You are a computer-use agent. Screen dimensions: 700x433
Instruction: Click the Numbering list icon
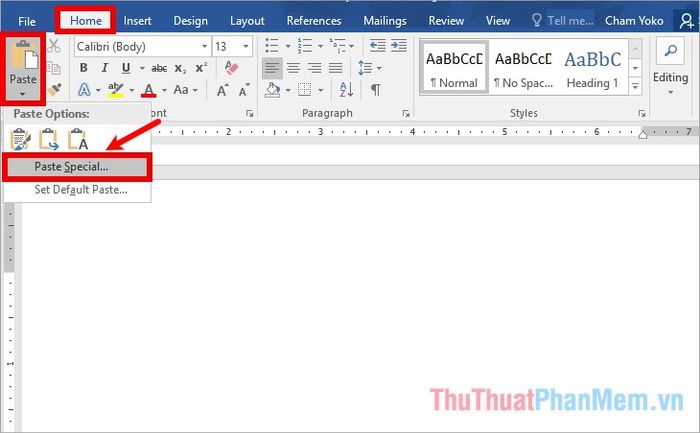pos(305,46)
